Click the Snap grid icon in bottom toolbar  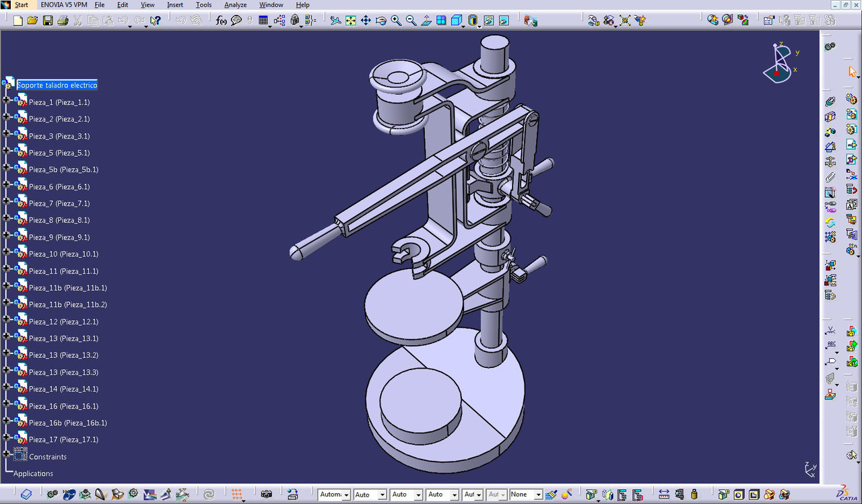237,494
